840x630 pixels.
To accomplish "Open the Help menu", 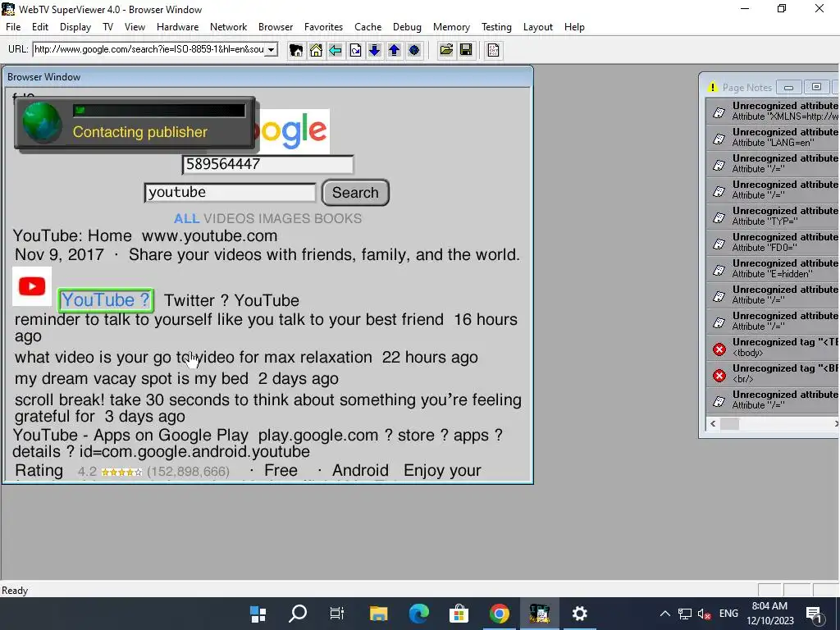I will [574, 27].
